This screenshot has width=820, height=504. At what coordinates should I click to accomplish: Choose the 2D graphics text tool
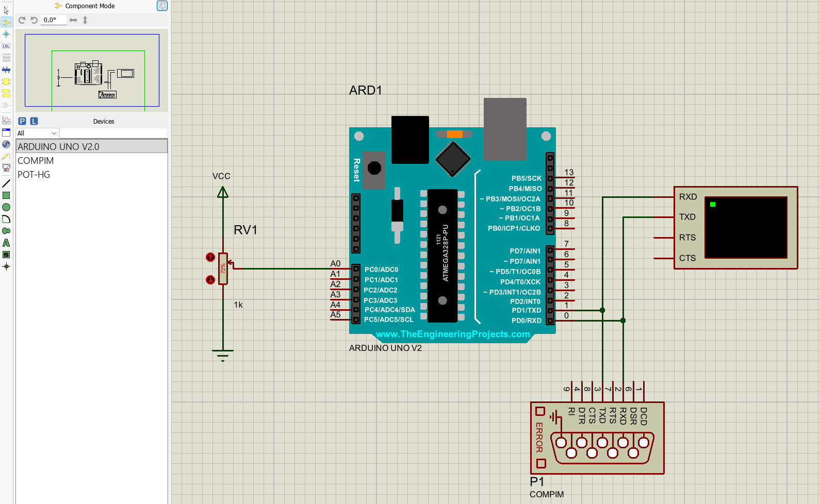tap(6, 243)
